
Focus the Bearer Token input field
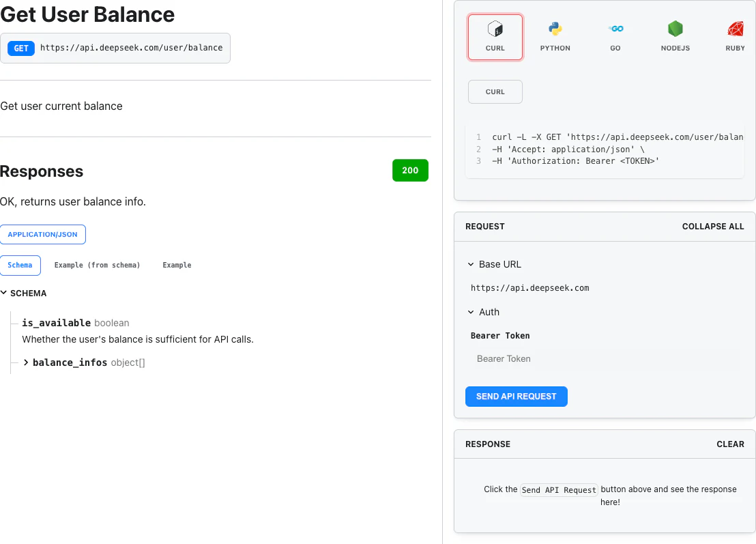point(605,359)
